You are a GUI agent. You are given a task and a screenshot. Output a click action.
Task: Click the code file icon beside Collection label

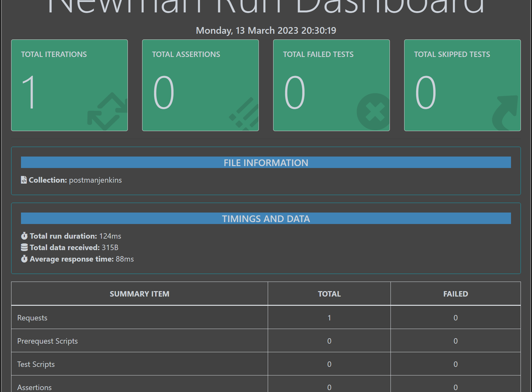pyautogui.click(x=24, y=180)
